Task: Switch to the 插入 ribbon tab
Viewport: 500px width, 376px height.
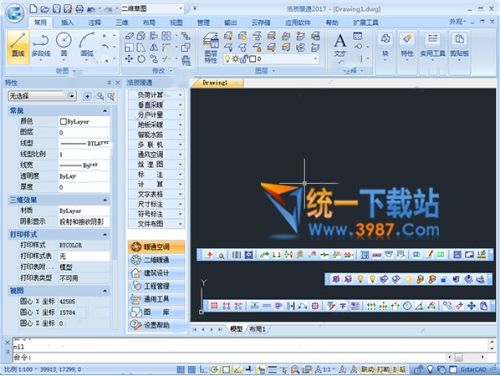Action: pyautogui.click(x=67, y=23)
